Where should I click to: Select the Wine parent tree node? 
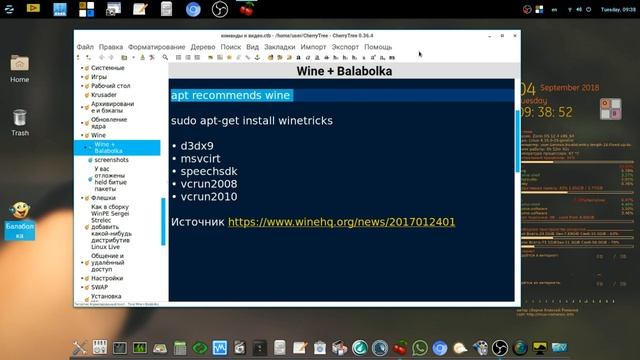(x=98, y=135)
